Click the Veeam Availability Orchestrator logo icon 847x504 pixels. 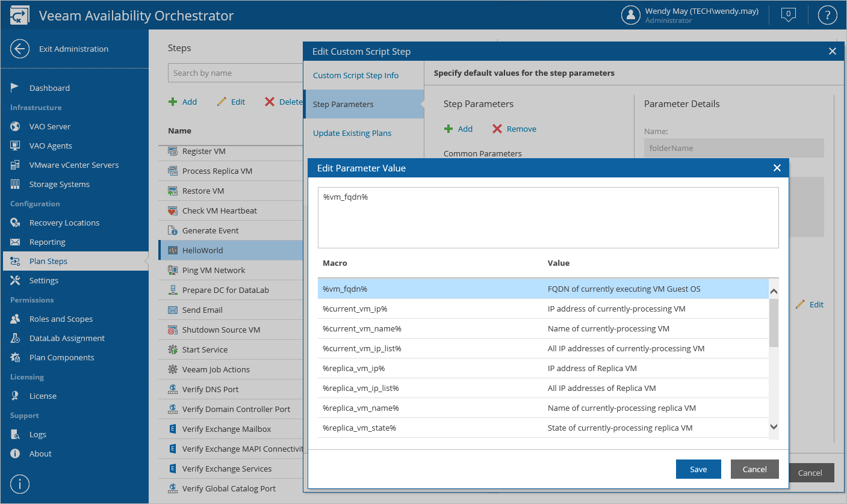tap(19, 16)
